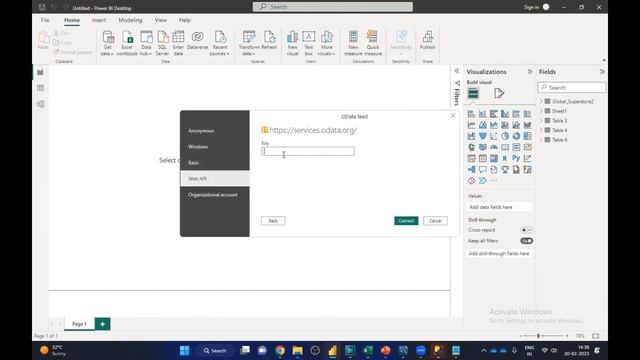Open Dataverse connector

198,40
